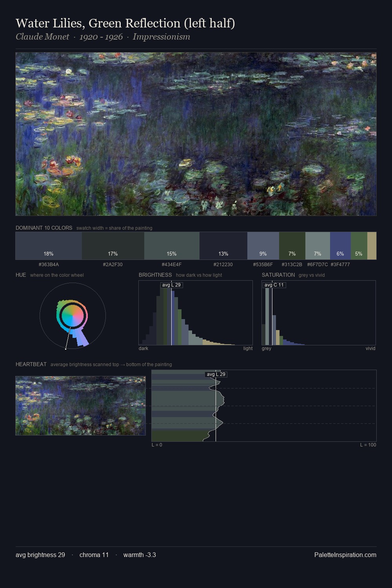Click the hex code '#434E4F'
Image resolution: width=392 pixels, height=588 pixels.
[x=172, y=265]
